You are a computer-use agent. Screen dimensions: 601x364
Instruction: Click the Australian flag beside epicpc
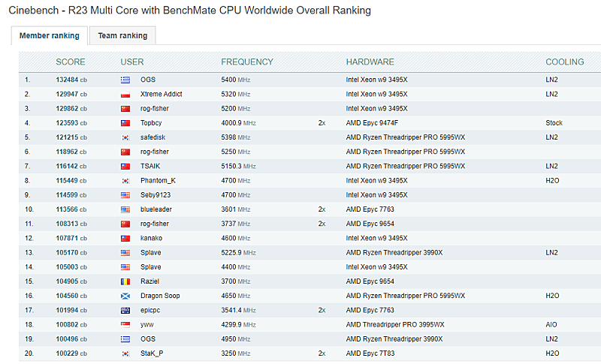pos(125,311)
